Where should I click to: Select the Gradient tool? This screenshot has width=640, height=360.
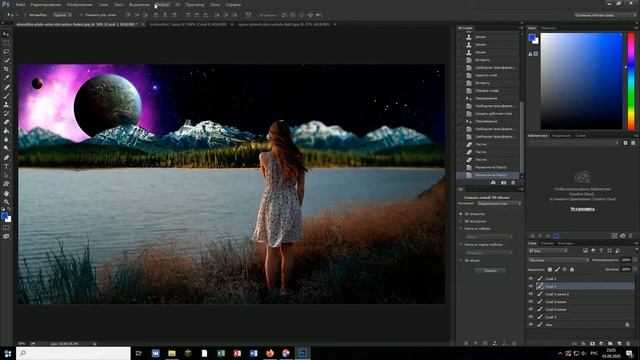pos(6,131)
